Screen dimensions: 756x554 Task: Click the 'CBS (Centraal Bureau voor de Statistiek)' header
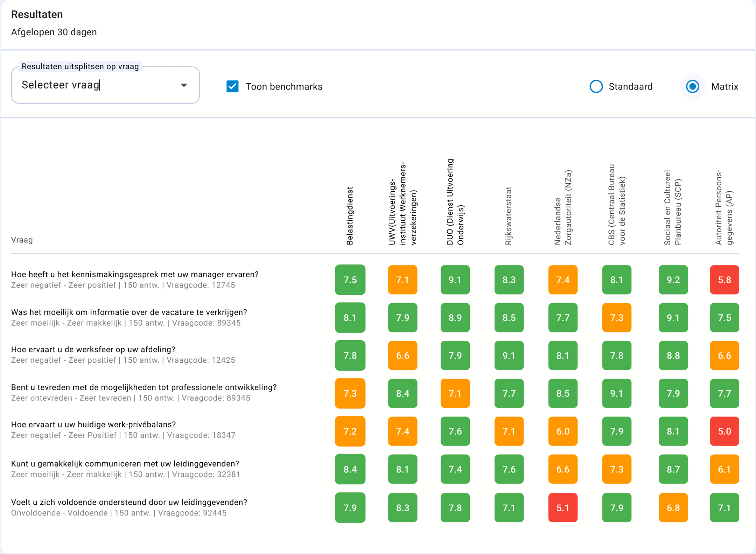click(x=617, y=205)
